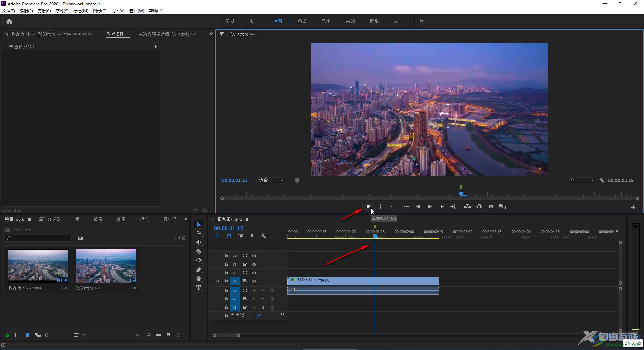Screen dimensions: 644x350
Task: Solo track A2
Action: click(x=263, y=299)
